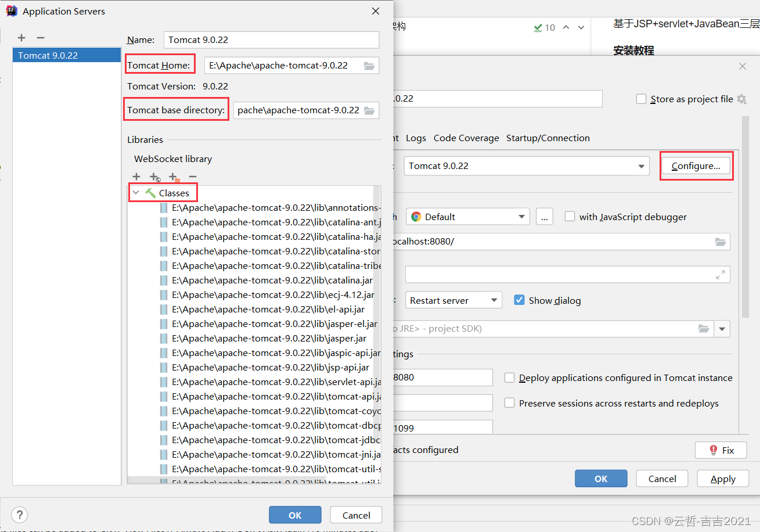Select the servlet-api library row

pyautogui.click(x=254, y=382)
